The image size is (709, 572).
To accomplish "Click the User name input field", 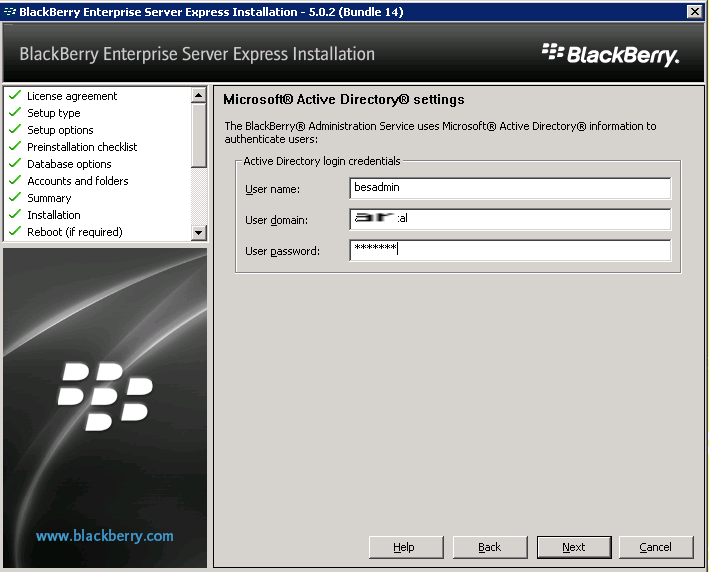I will click(510, 188).
